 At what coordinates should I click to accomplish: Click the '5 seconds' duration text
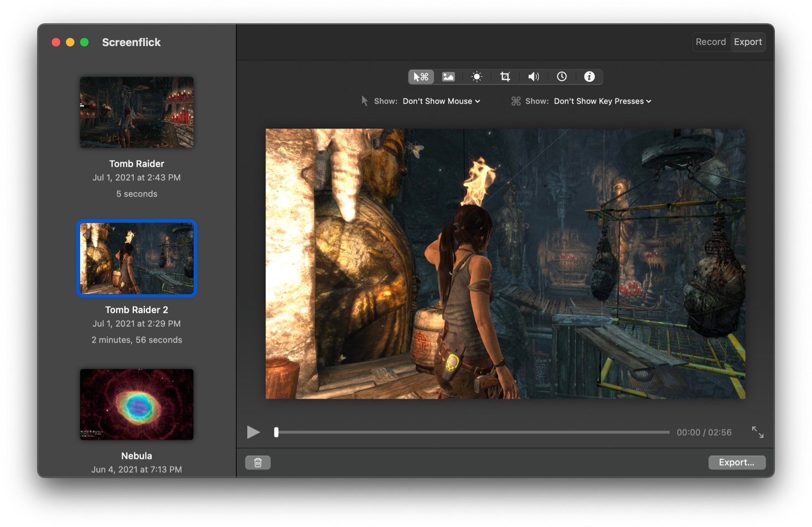137,194
